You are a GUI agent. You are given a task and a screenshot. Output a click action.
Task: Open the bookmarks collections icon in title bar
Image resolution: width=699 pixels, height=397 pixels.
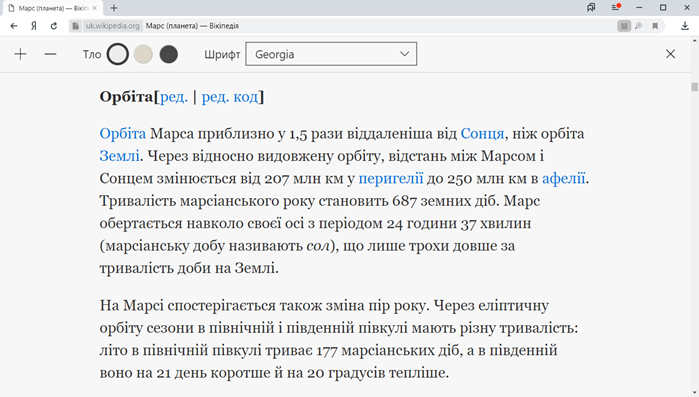pyautogui.click(x=591, y=8)
